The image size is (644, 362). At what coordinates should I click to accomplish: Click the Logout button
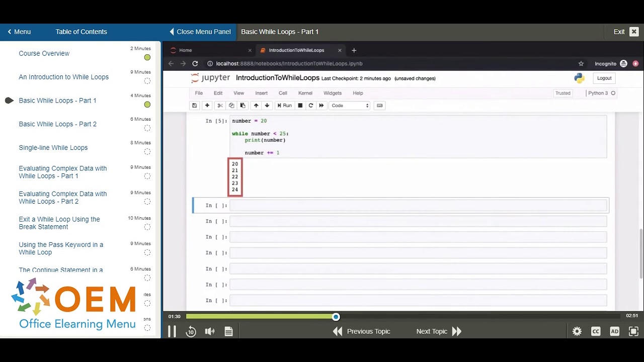[604, 78]
